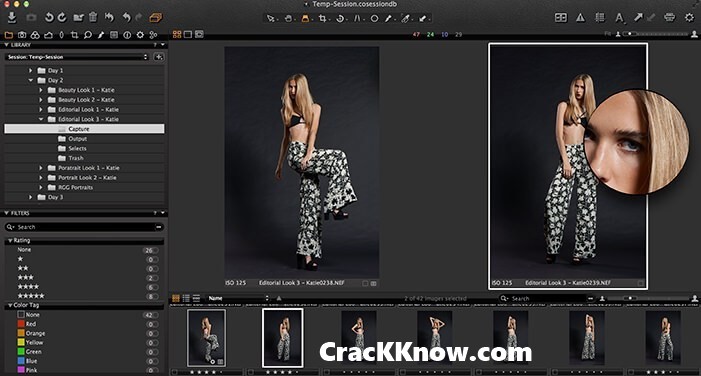The height and width of the screenshot is (376, 701).
Task: Toggle the Green color tag filter
Action: coord(30,351)
